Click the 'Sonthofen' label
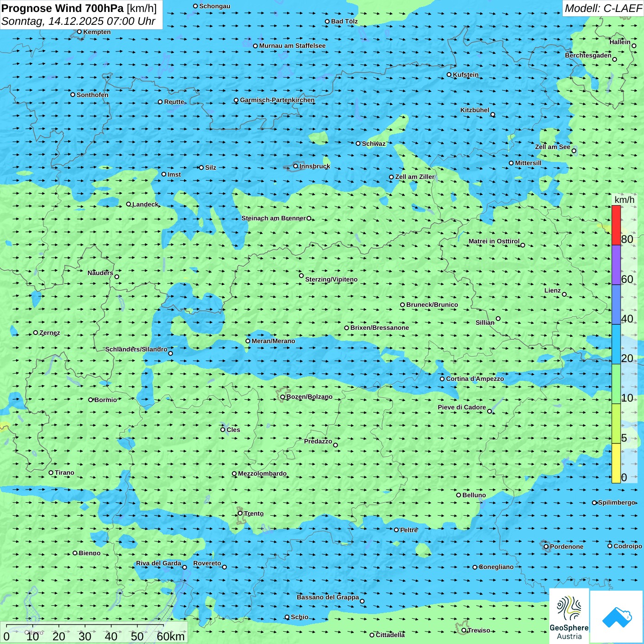 (92, 95)
